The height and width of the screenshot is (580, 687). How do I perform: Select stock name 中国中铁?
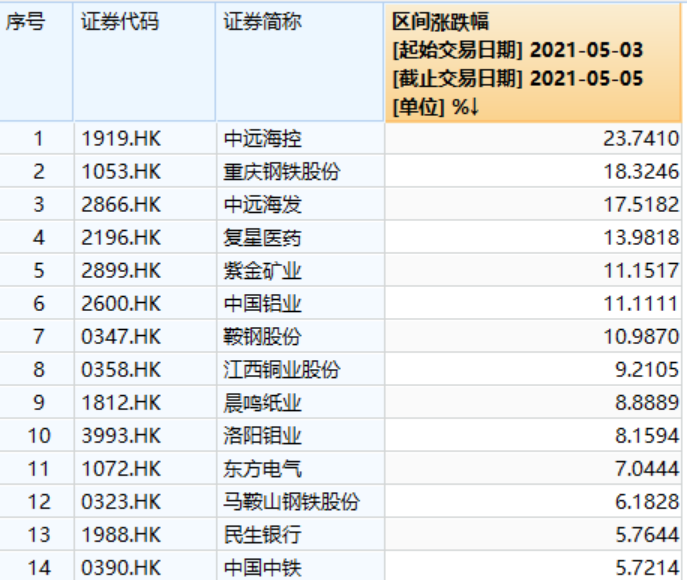pos(262,568)
